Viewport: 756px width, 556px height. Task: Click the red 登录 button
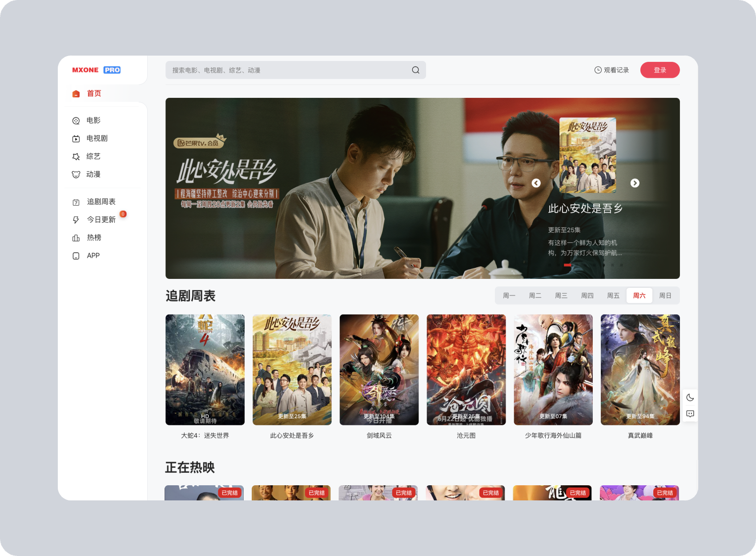[660, 70]
